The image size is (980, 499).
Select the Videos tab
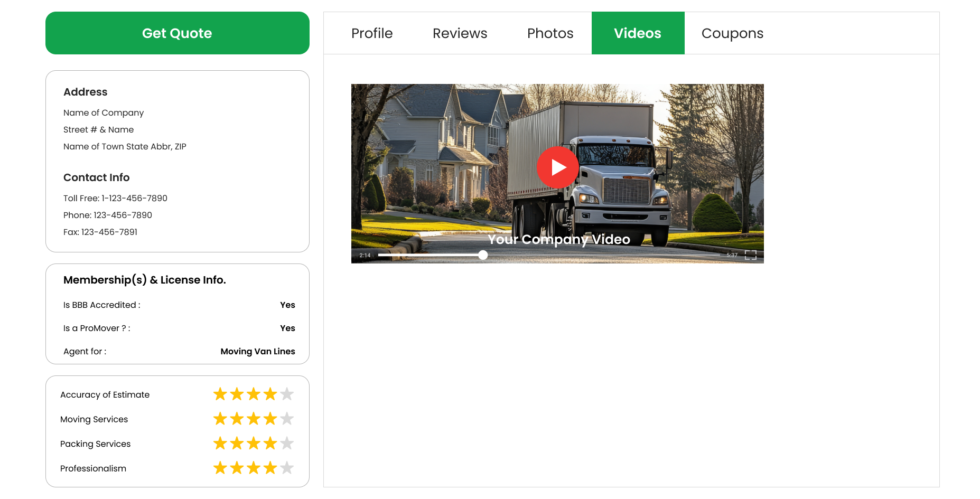(x=637, y=33)
